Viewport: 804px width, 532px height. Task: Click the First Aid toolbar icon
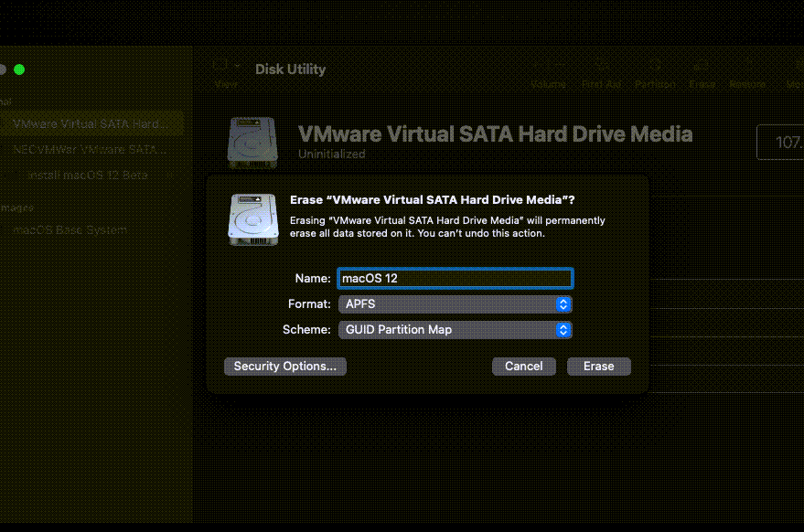click(x=602, y=66)
